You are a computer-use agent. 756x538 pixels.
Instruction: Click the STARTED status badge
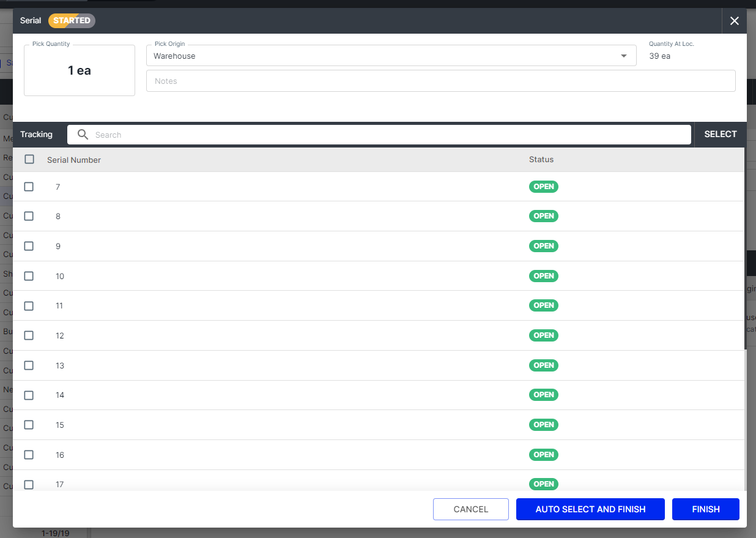pos(72,21)
